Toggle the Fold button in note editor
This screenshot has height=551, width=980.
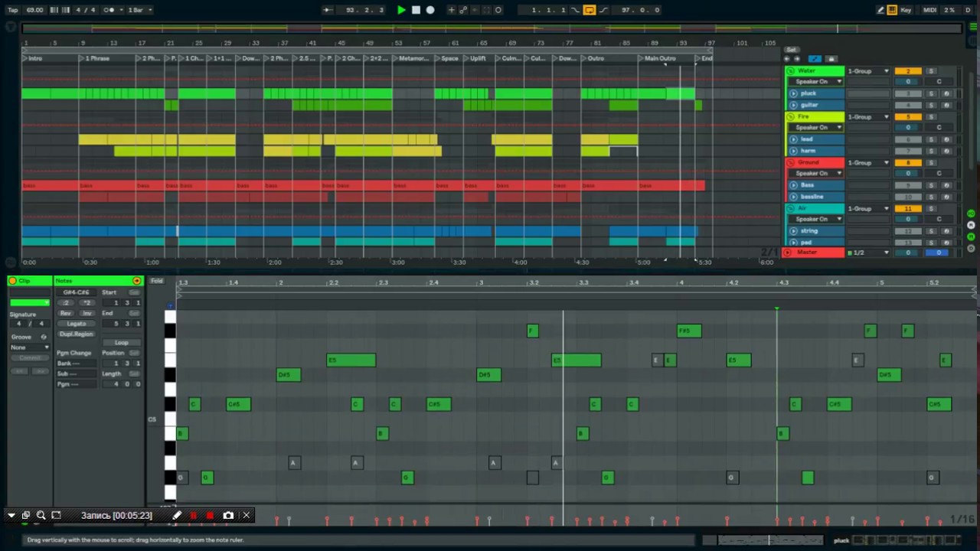pyautogui.click(x=157, y=281)
